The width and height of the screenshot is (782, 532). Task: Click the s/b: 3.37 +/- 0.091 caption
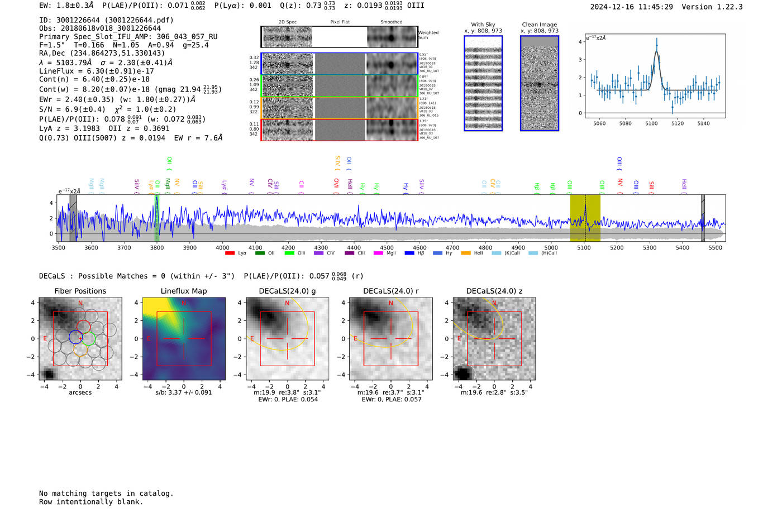pos(184,392)
